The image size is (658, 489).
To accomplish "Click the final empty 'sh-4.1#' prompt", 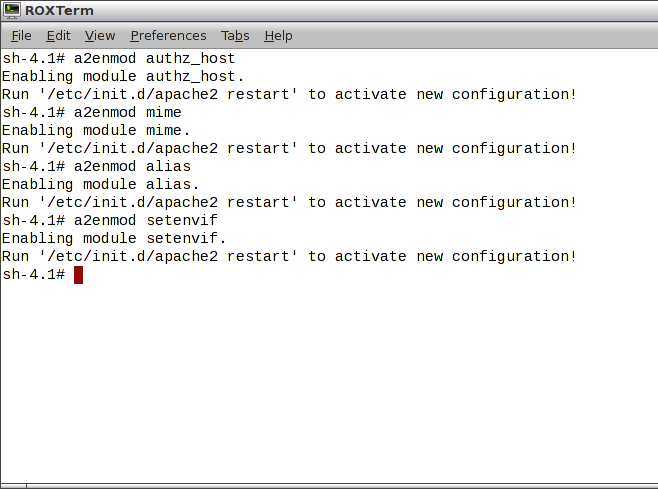I will (x=34, y=274).
